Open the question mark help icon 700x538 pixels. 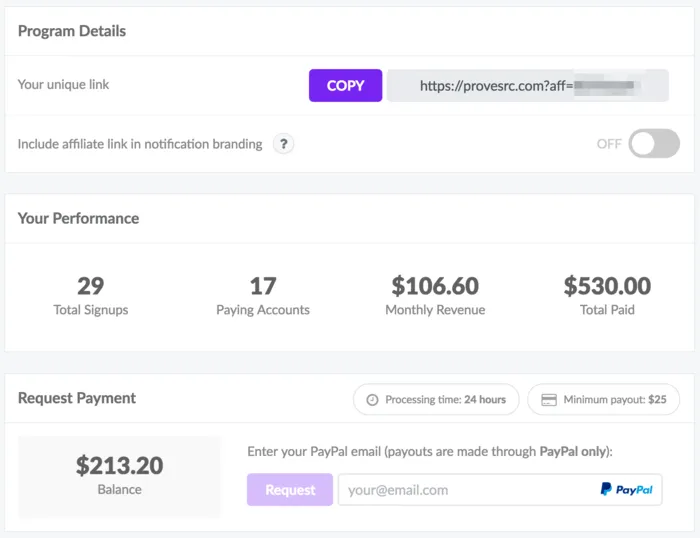click(x=283, y=144)
